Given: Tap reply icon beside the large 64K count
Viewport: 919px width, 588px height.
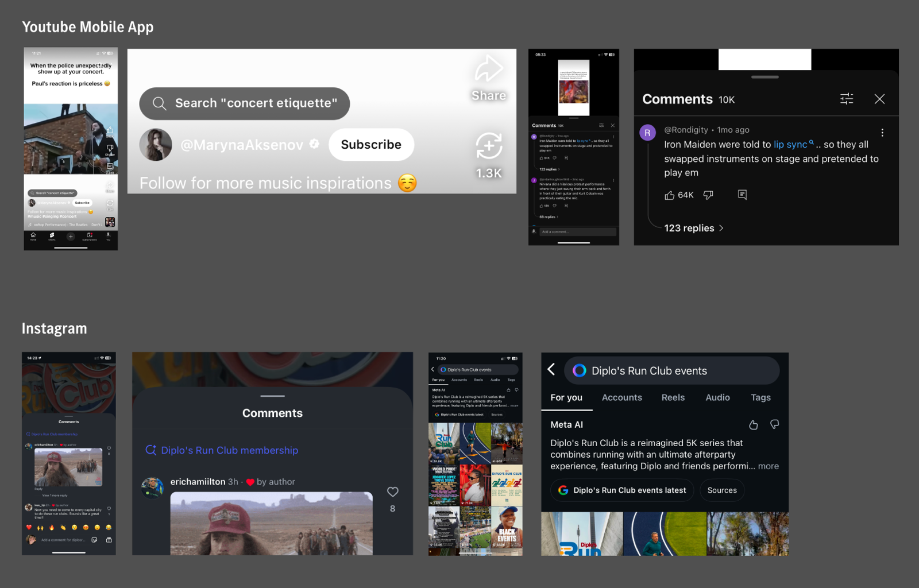Looking at the screenshot, I should (742, 195).
